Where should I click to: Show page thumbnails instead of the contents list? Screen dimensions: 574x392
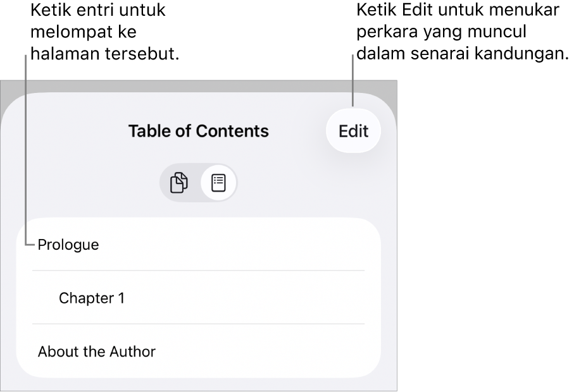[x=180, y=183]
